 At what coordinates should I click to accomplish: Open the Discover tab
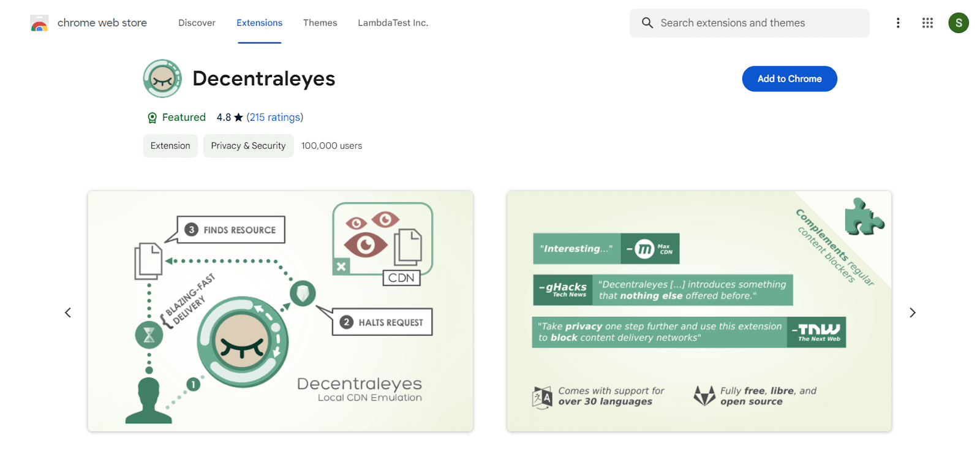click(x=197, y=23)
